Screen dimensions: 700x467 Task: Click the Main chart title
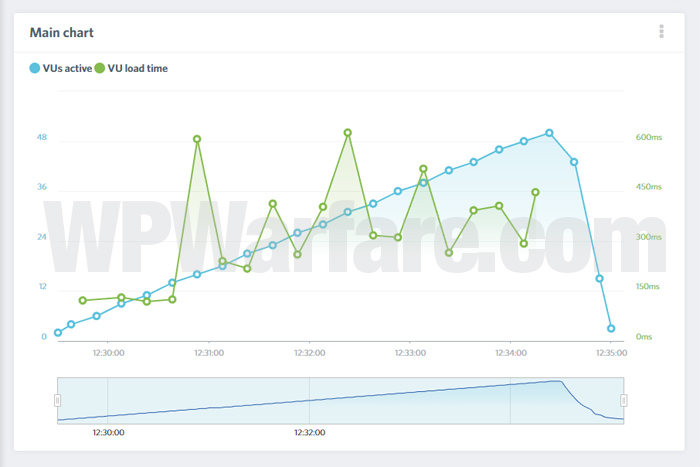62,33
